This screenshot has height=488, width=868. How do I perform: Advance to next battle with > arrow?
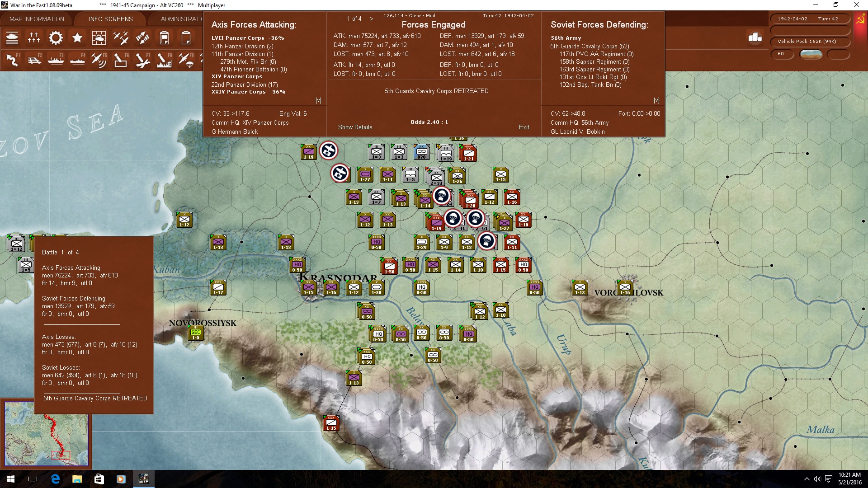[x=372, y=19]
